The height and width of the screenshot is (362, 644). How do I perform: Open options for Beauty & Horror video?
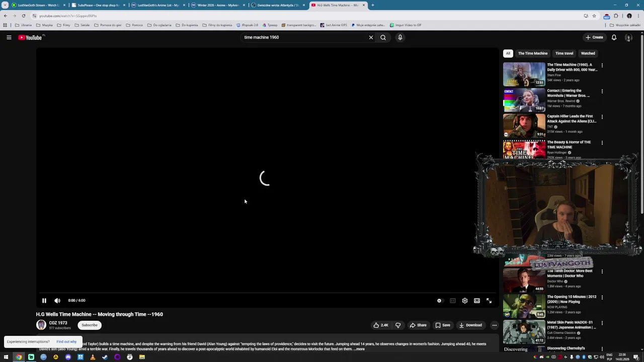(602, 143)
